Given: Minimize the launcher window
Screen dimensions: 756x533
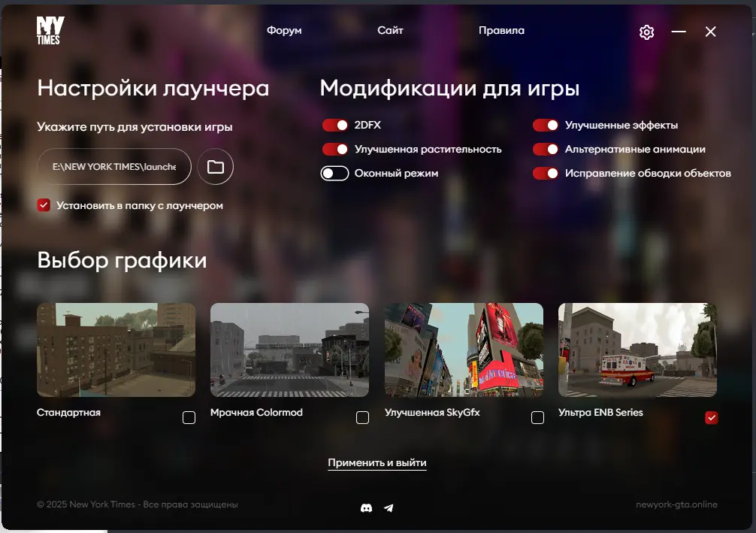Looking at the screenshot, I should [679, 32].
